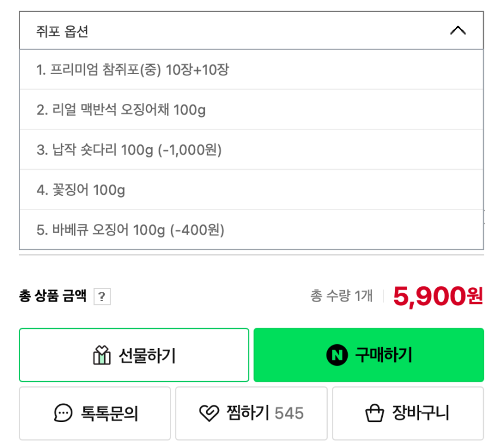Click the chat bubble icon for 톡톡문의
The image size is (504, 447).
point(63,413)
